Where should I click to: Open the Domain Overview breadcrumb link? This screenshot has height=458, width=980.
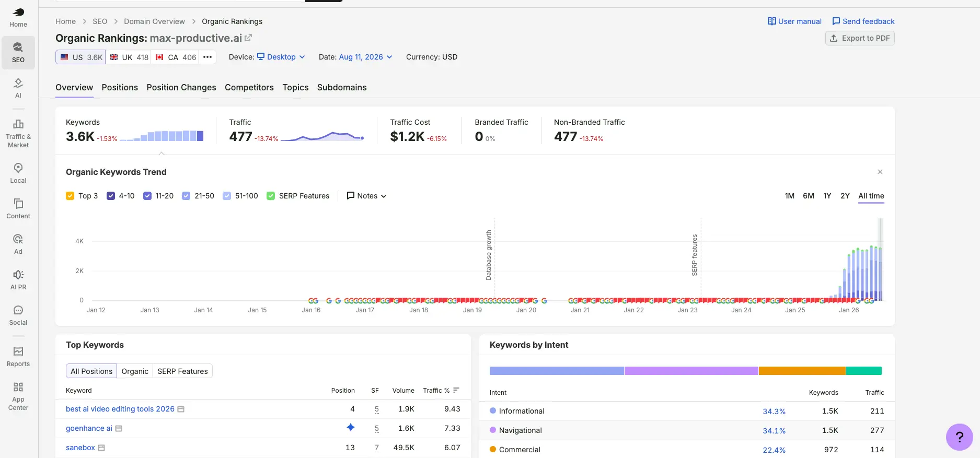click(154, 21)
